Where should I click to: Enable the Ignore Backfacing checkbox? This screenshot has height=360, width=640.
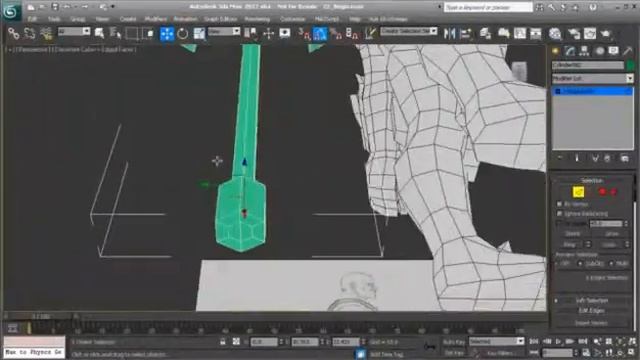click(x=560, y=213)
